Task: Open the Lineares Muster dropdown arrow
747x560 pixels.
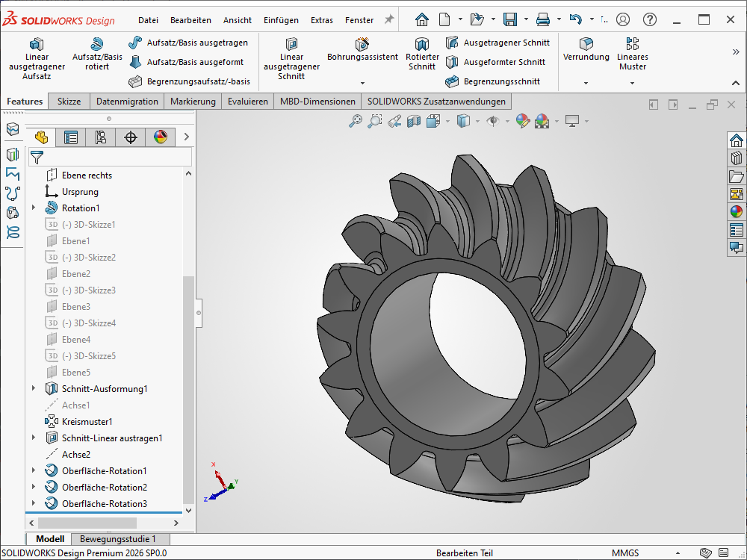Action: pyautogui.click(x=633, y=83)
